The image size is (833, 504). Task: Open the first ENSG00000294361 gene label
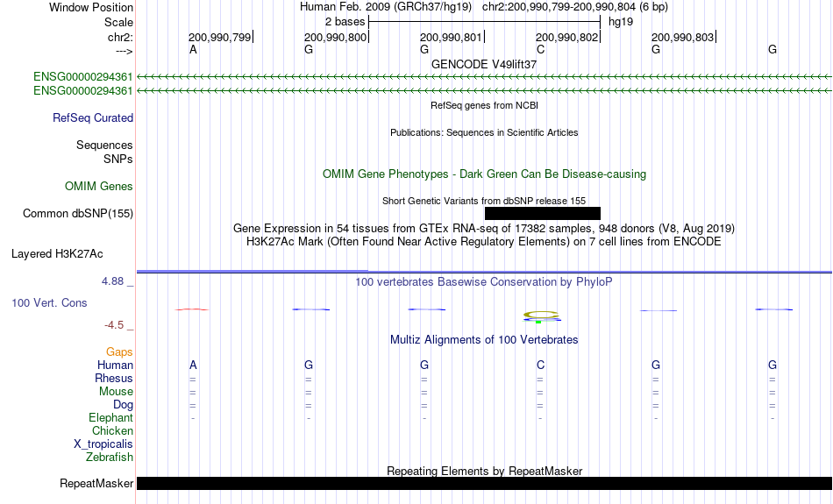[83, 76]
